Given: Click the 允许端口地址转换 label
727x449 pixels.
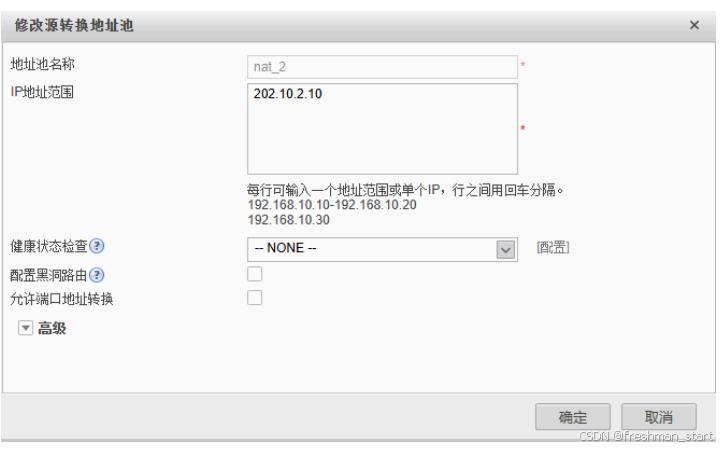Looking at the screenshot, I should (62, 299).
